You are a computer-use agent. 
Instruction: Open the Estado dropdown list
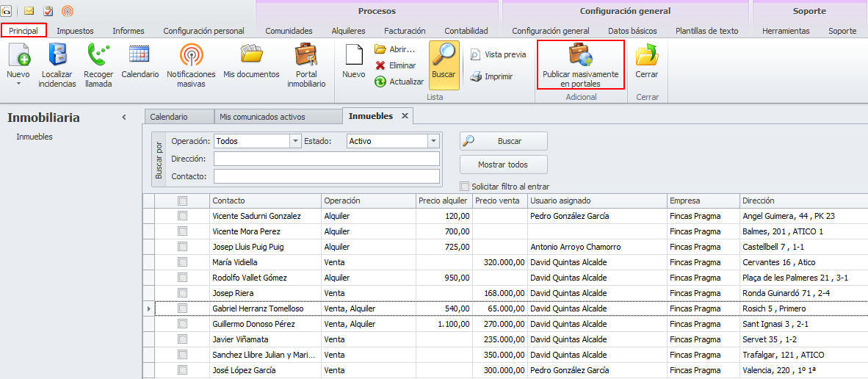[433, 141]
